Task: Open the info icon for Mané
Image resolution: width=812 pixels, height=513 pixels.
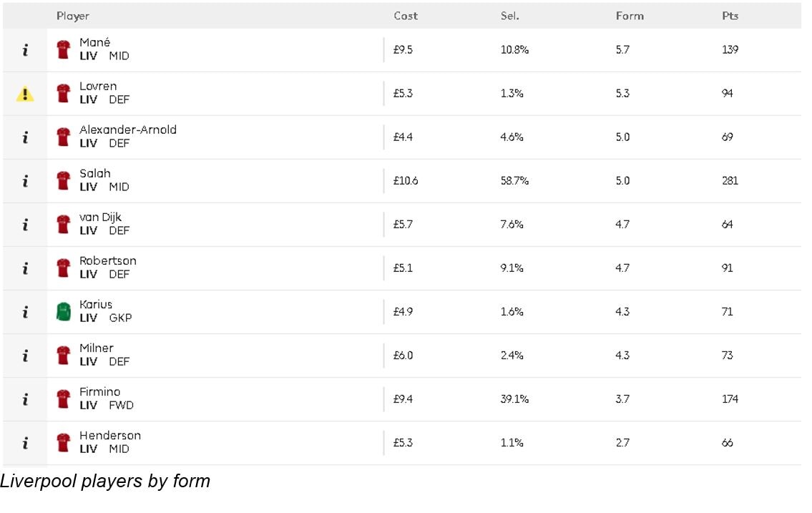Action: coord(25,50)
